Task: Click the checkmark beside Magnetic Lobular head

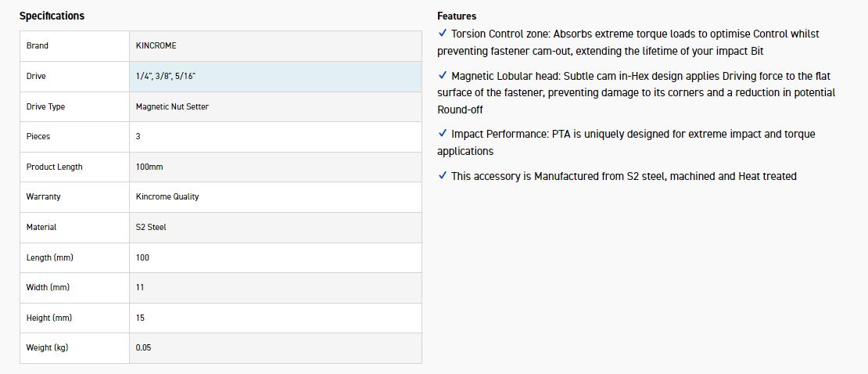Action: click(443, 76)
